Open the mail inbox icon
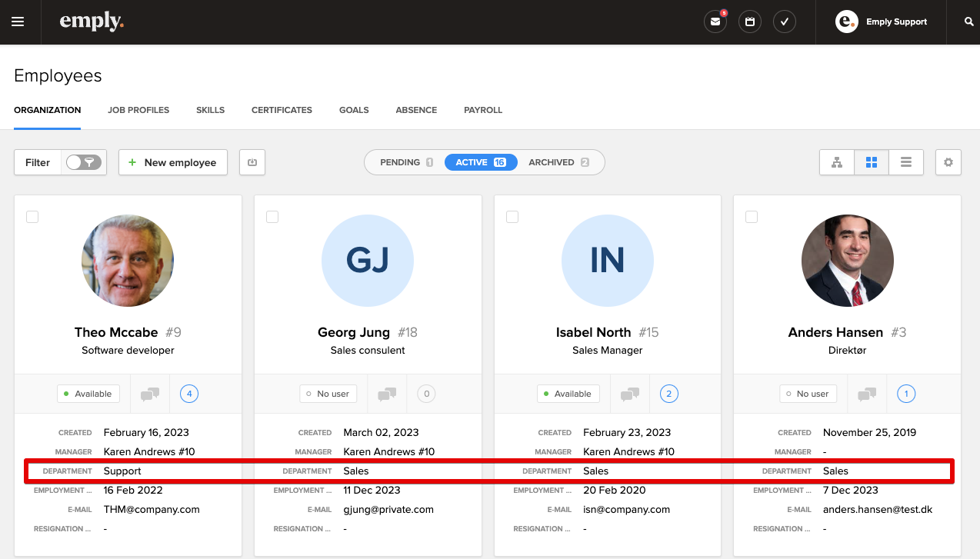 [715, 22]
